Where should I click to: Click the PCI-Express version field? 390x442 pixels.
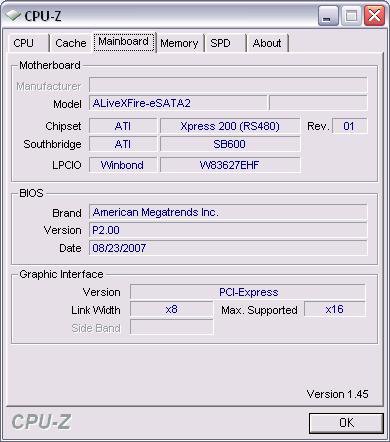pyautogui.click(x=248, y=292)
